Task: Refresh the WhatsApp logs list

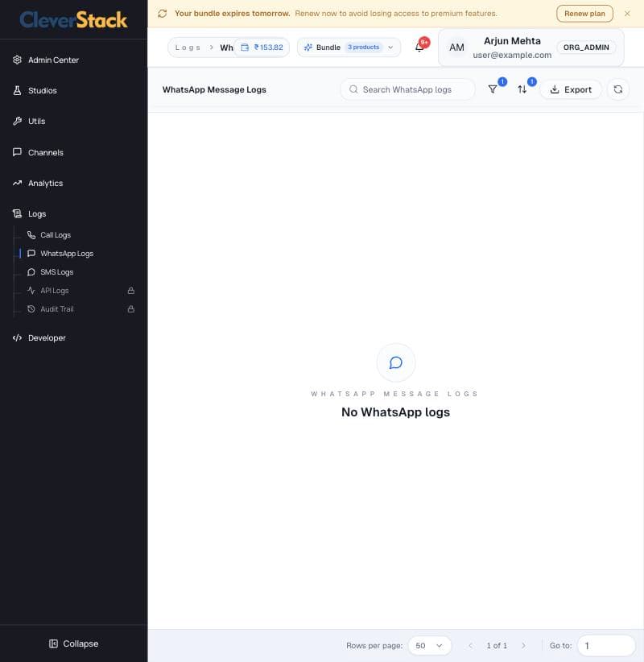Action: (617, 89)
